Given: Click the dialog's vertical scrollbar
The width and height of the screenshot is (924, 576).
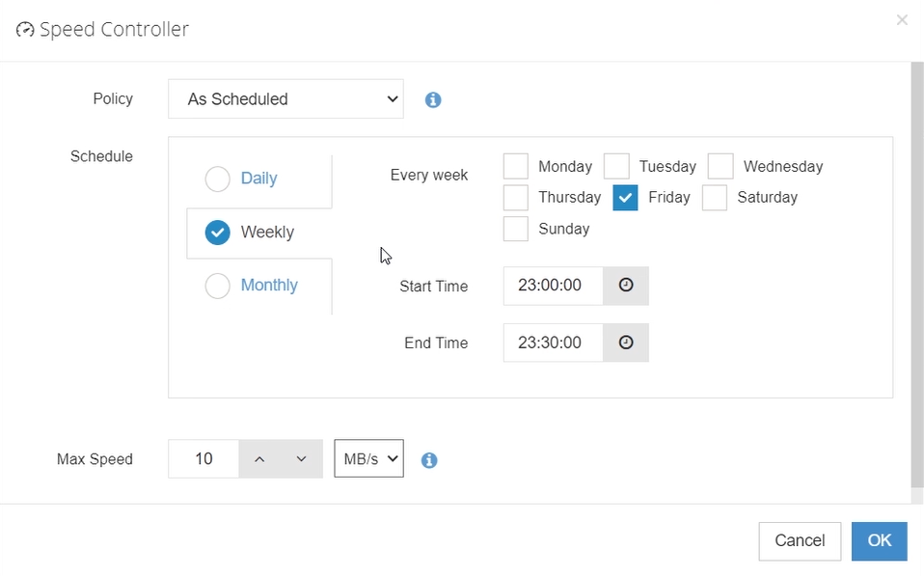Looking at the screenshot, I should pyautogui.click(x=917, y=275).
